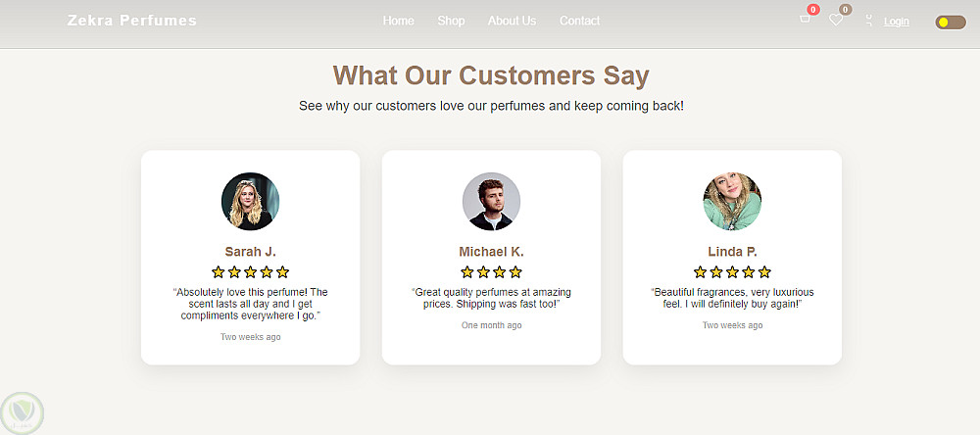The image size is (980, 435).
Task: Click Sarah J.'s star rating
Action: pos(250,272)
